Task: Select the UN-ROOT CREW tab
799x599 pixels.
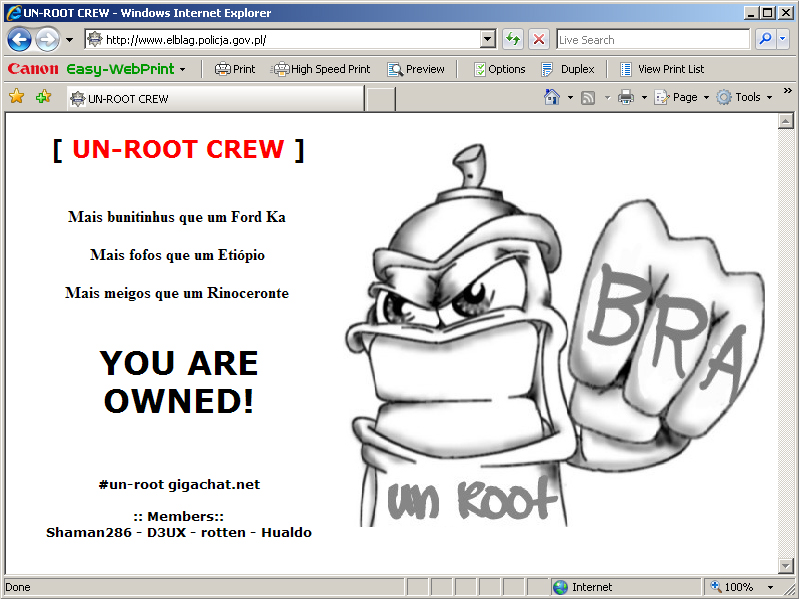Action: click(x=216, y=99)
